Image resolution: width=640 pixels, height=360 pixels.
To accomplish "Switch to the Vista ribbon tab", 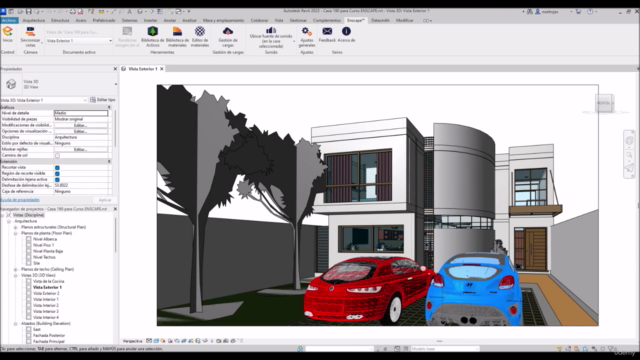I will pos(279,20).
